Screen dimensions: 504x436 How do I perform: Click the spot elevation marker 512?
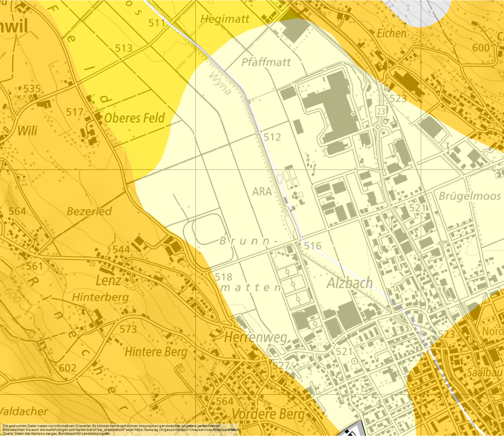point(272,137)
